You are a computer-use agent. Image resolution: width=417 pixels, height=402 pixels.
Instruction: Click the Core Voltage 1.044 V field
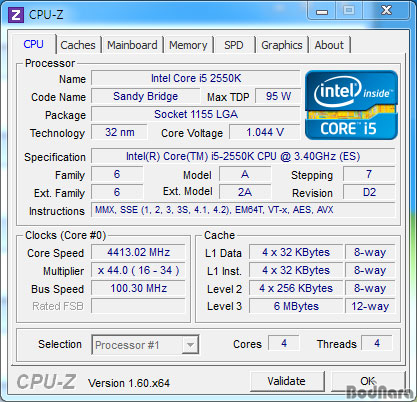[x=265, y=132]
